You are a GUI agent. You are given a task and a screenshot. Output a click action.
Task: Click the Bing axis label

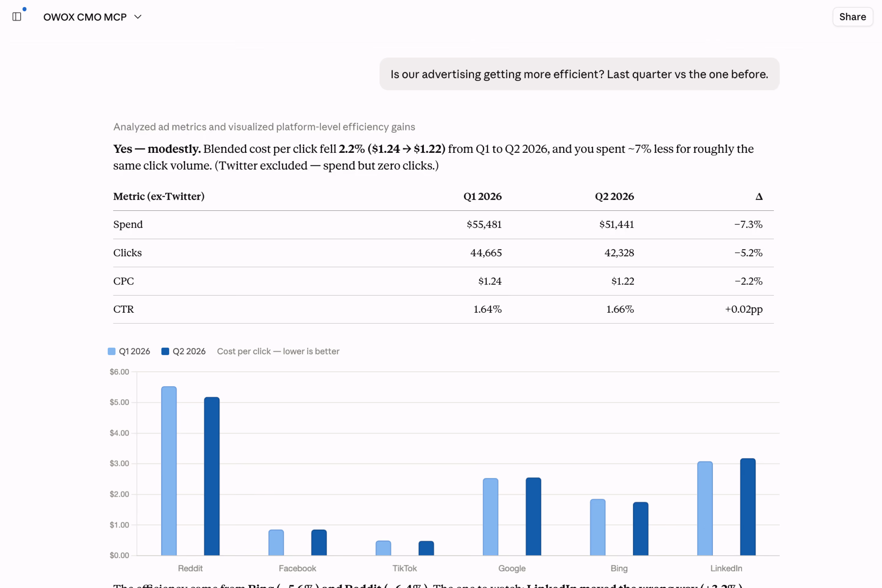[x=619, y=568]
